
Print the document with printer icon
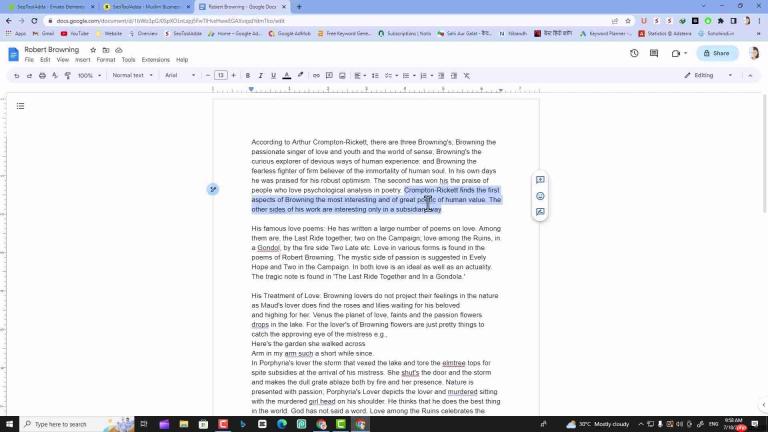42,75
